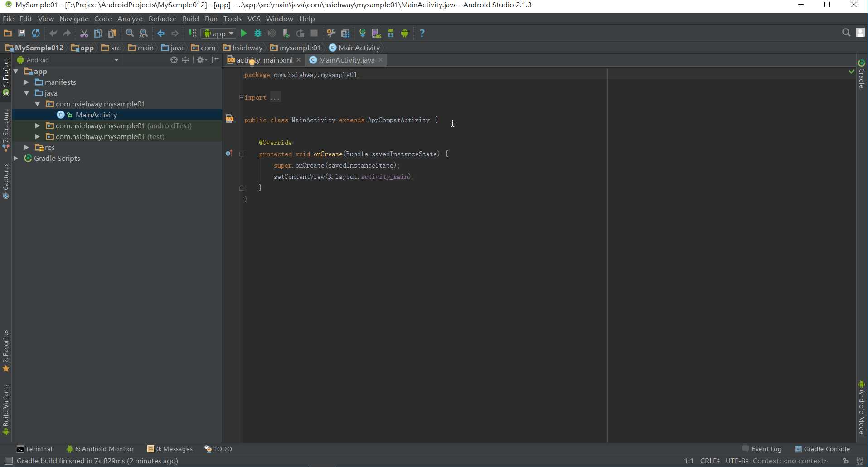Collapse the com.hsiehway.mysample01 main package

tap(38, 104)
